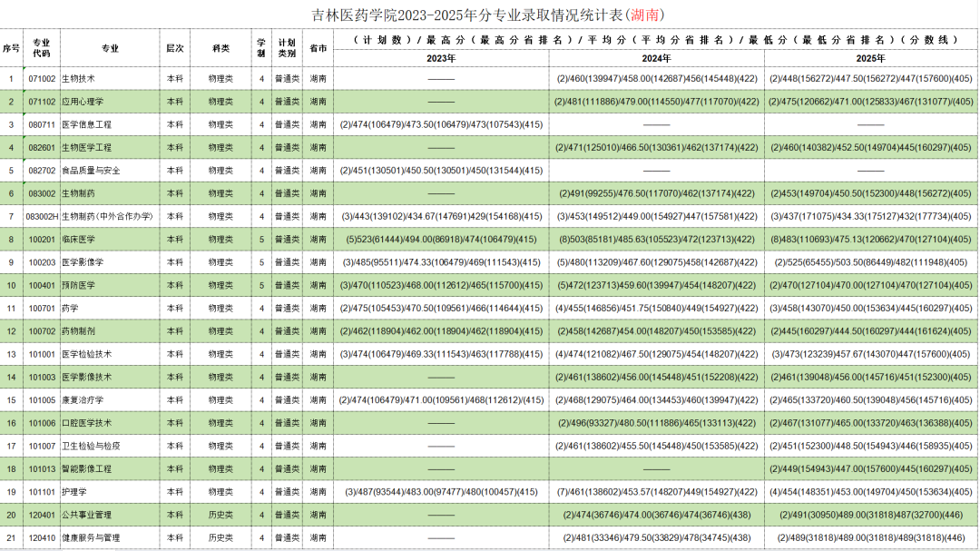
Task: Click 历史类 in the 健康服务与管理 row
Action: click(220, 538)
